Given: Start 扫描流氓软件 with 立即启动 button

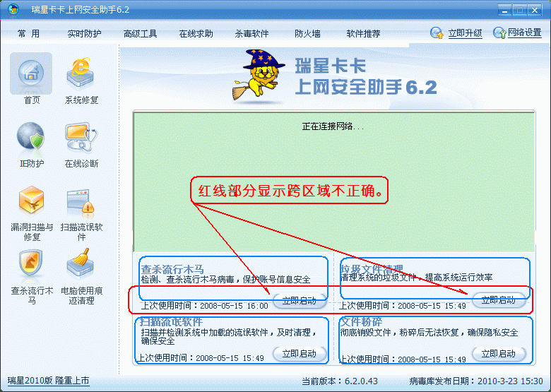Looking at the screenshot, I should [300, 354].
